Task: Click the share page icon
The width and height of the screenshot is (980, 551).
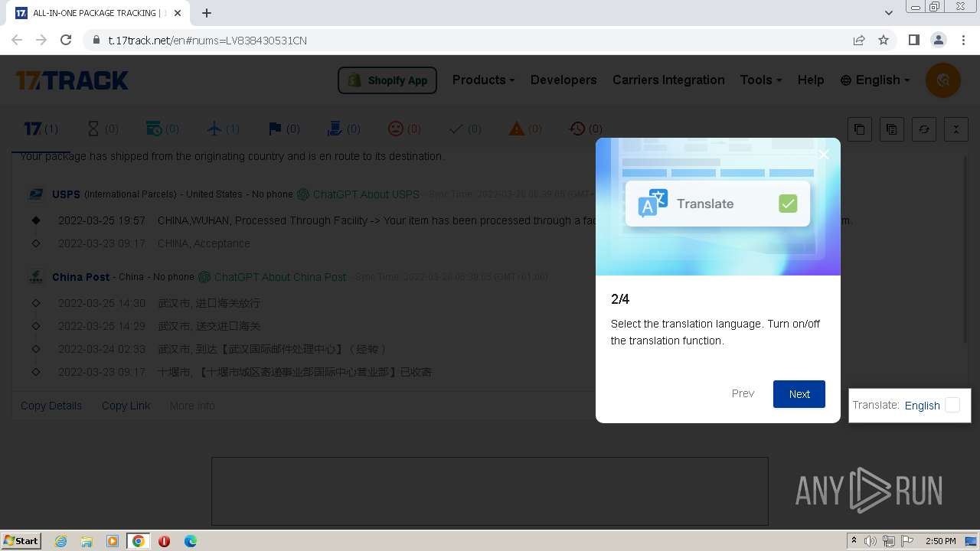Action: click(859, 40)
